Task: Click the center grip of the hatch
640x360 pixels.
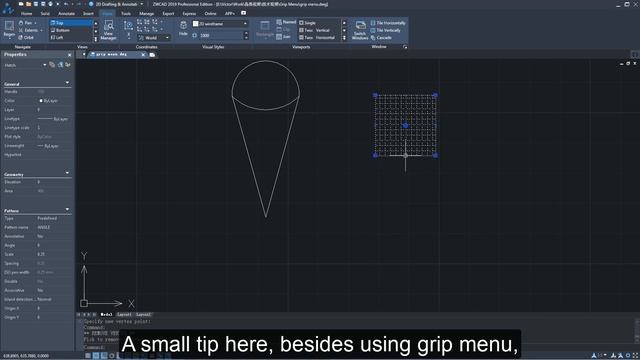Action: click(x=405, y=125)
